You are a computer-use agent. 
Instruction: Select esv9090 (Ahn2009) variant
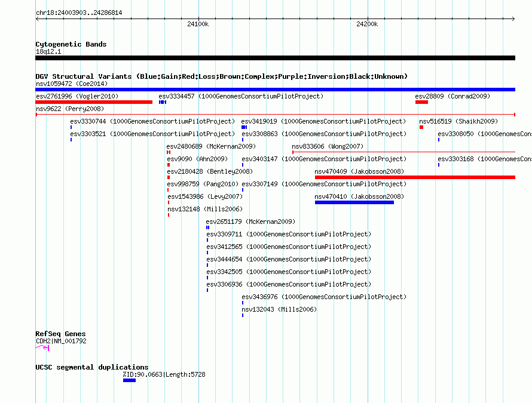click(x=197, y=159)
